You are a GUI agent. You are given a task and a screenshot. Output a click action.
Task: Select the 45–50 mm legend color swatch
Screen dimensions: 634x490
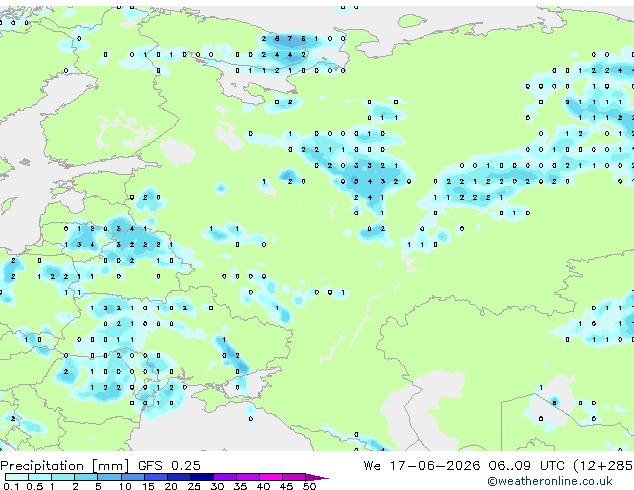pos(294,477)
